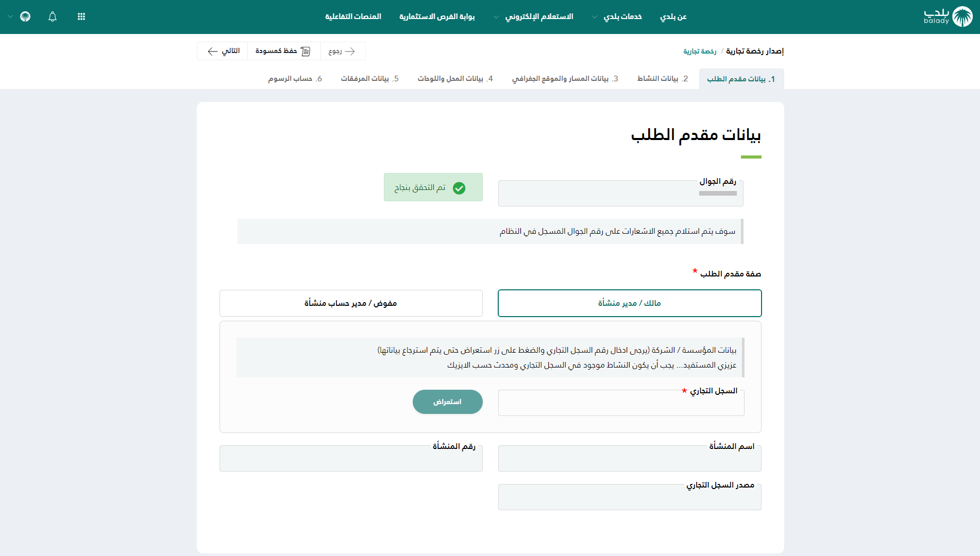
Task: Click the user profile avatar icon
Action: (x=25, y=16)
